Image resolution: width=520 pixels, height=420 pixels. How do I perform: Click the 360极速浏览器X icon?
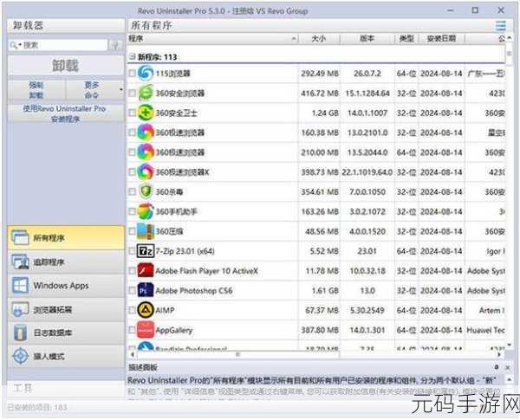tap(146, 171)
